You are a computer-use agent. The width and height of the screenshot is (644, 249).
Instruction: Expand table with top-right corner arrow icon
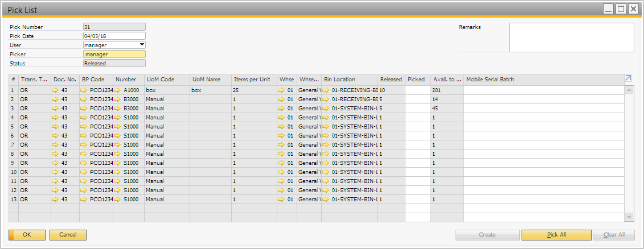[x=628, y=78]
